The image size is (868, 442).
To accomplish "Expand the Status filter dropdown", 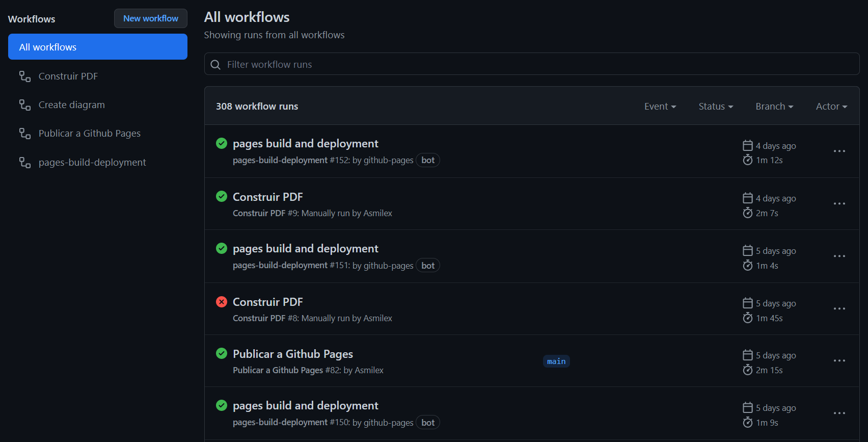I will (x=716, y=106).
